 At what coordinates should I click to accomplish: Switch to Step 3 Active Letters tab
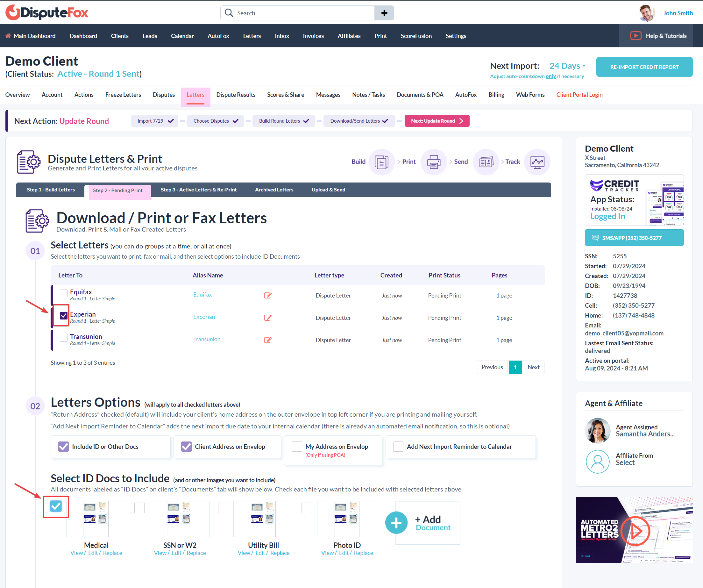(x=198, y=190)
